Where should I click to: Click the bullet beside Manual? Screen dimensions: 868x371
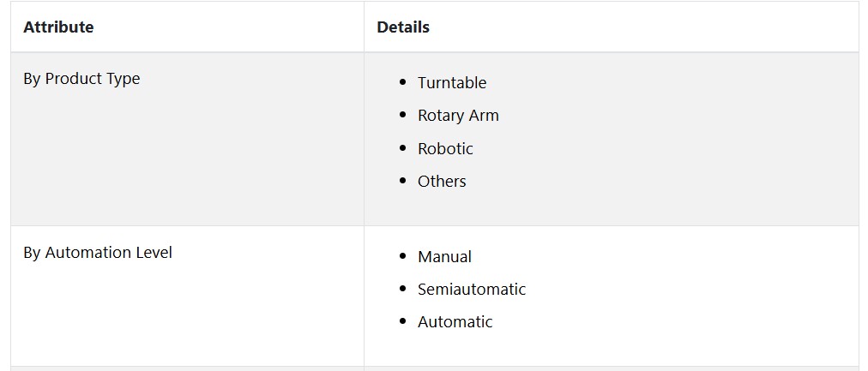[402, 256]
